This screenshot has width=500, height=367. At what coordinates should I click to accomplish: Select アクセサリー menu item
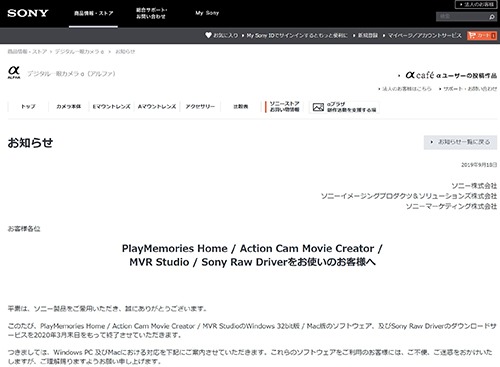200,106
